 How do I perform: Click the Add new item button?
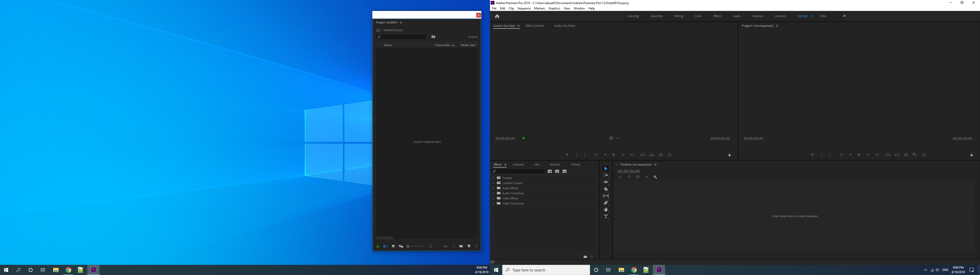pos(469,246)
